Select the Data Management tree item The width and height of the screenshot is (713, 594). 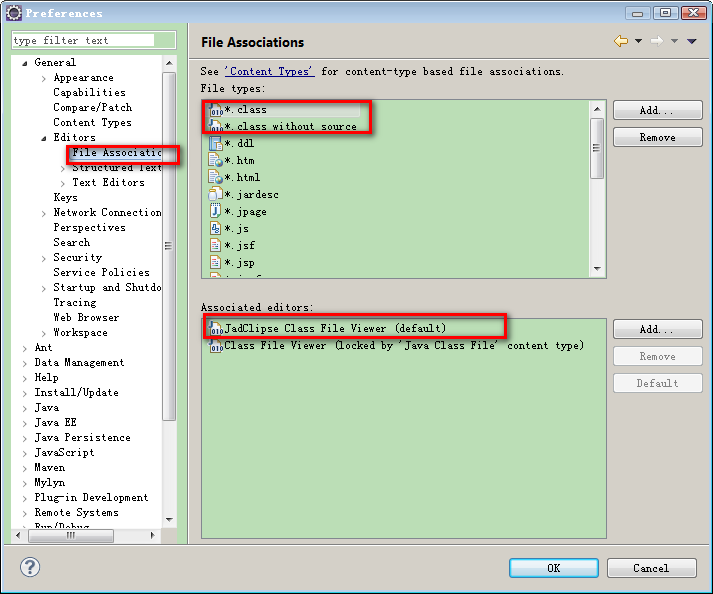tap(79, 362)
